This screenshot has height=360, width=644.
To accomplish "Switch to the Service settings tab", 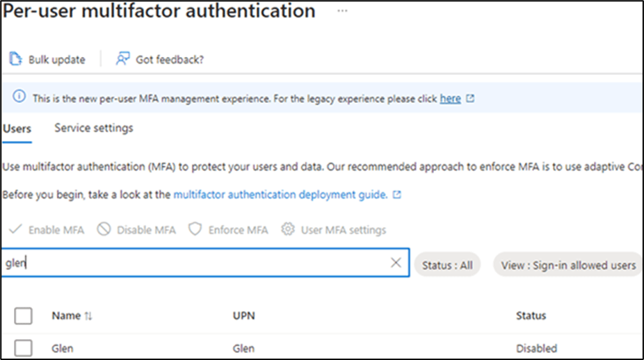I will (x=94, y=128).
